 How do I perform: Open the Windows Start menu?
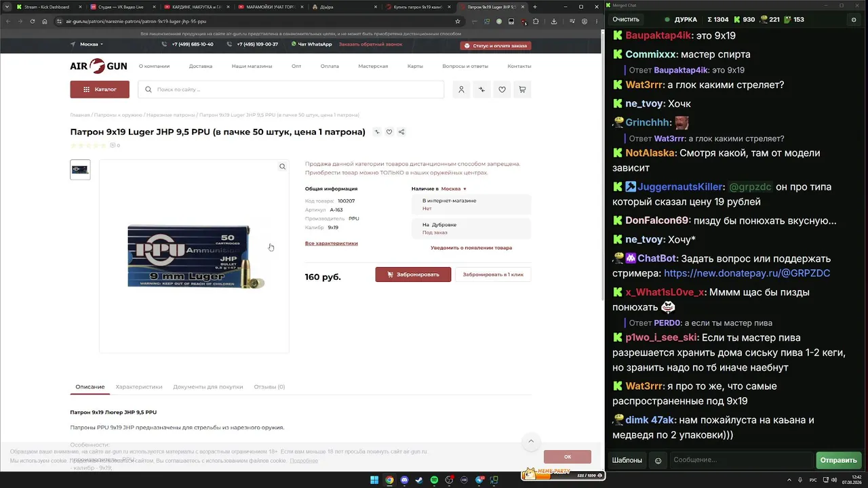click(x=374, y=481)
